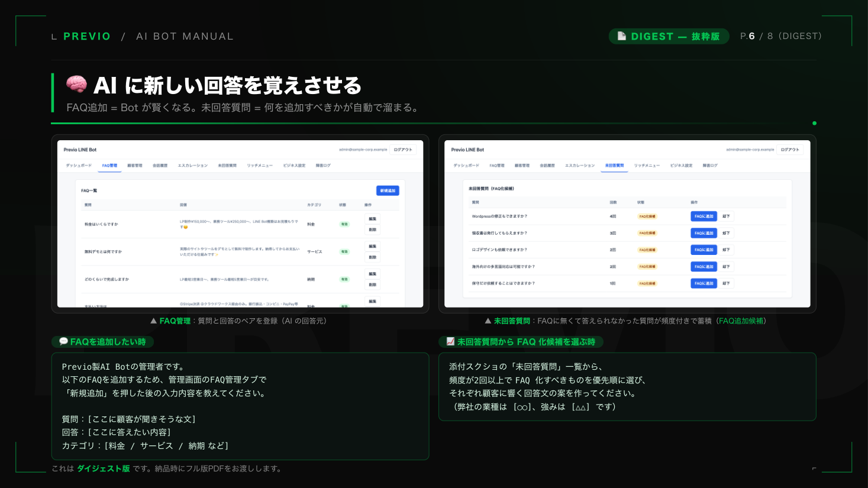Click the 未回答質問から FAQ 化候補を選ぶ時 prompt box
The image size is (868, 488).
coord(627,387)
